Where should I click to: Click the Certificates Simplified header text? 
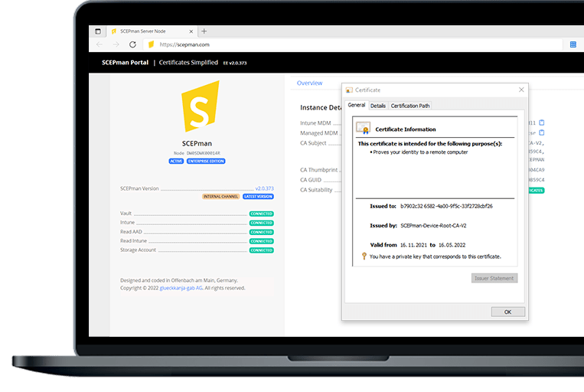(x=188, y=63)
